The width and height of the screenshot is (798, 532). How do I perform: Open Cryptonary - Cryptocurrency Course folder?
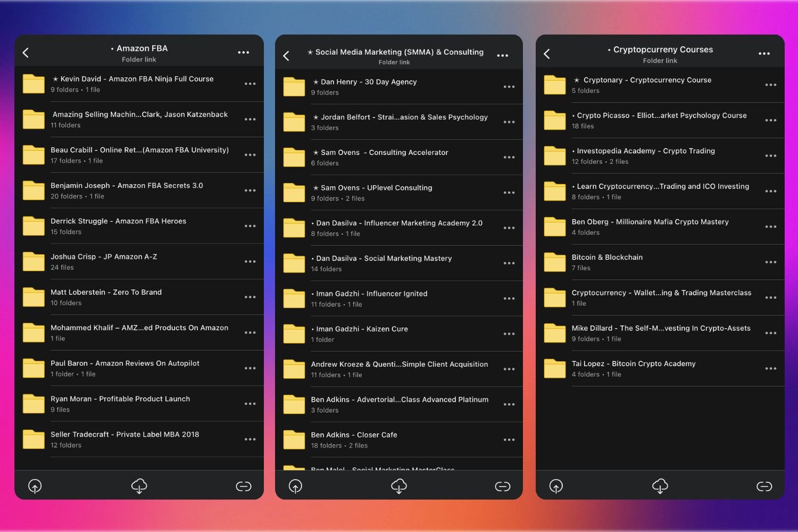(x=660, y=85)
